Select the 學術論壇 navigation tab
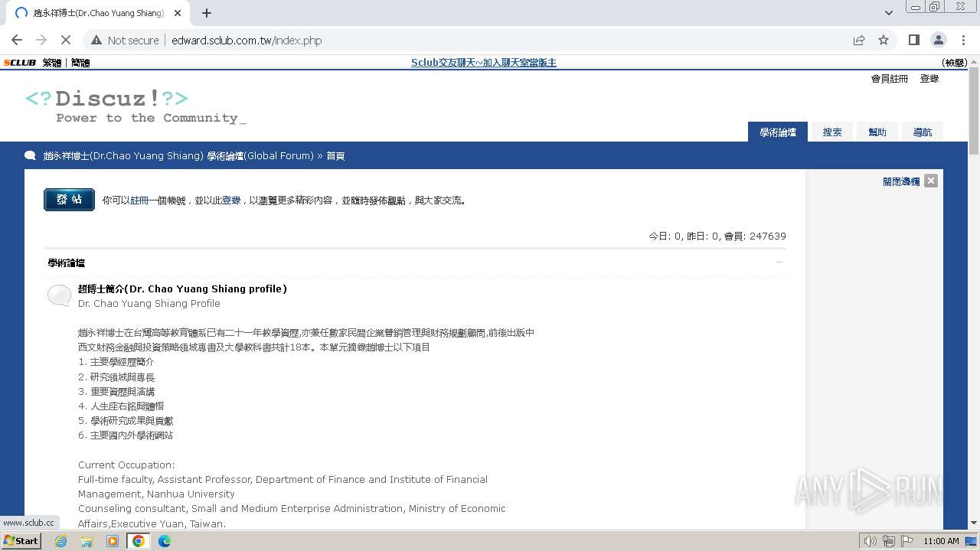980x551 pixels. click(778, 132)
